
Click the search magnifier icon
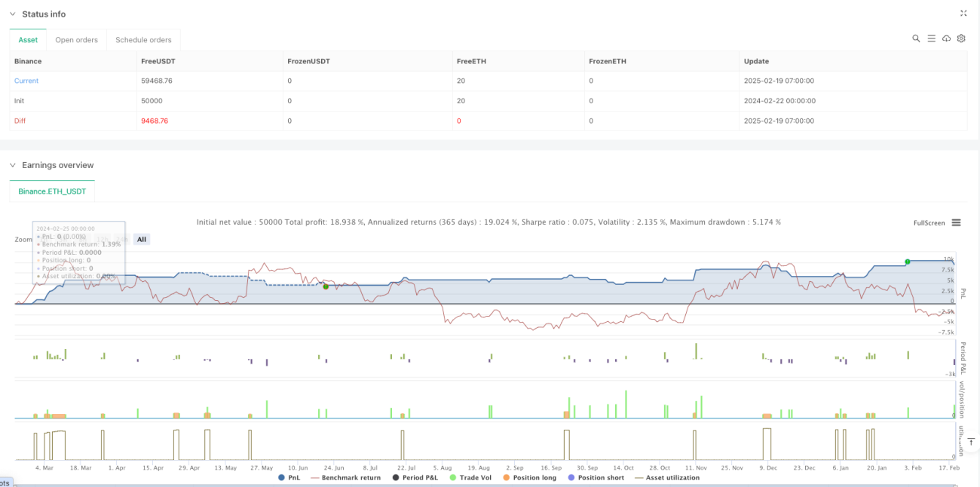[x=916, y=38]
